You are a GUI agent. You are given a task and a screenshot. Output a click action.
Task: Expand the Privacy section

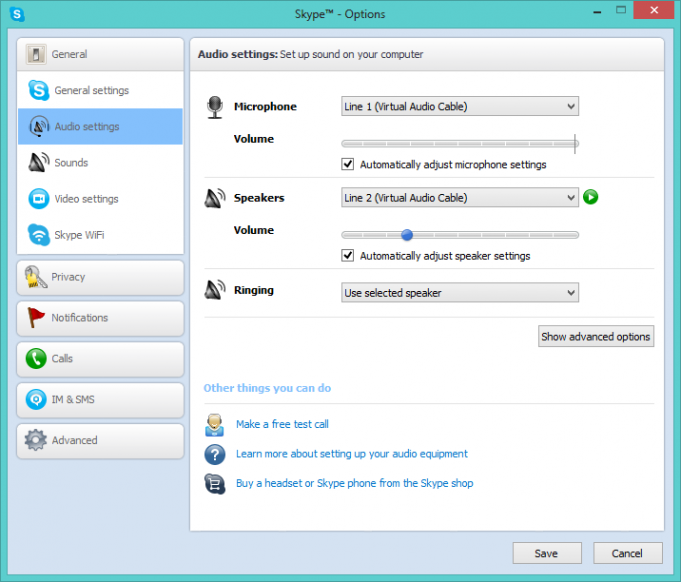[100, 278]
